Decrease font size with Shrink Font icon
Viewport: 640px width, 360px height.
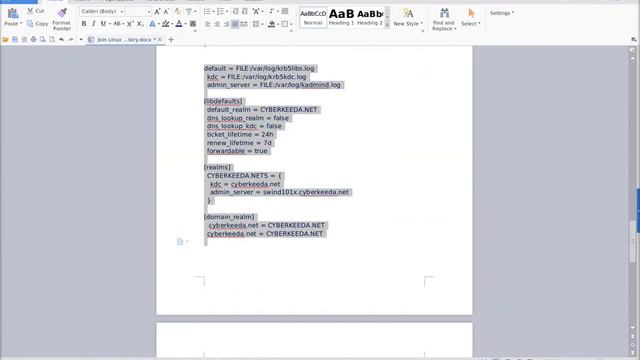point(166,12)
